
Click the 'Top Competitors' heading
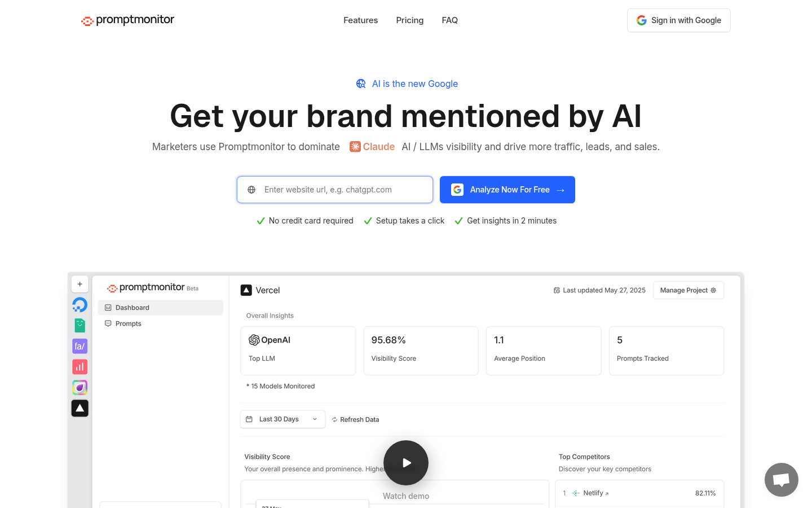[x=584, y=457]
